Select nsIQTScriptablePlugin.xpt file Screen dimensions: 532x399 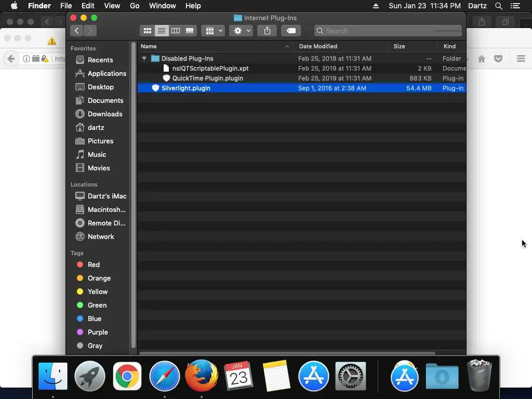302,68
